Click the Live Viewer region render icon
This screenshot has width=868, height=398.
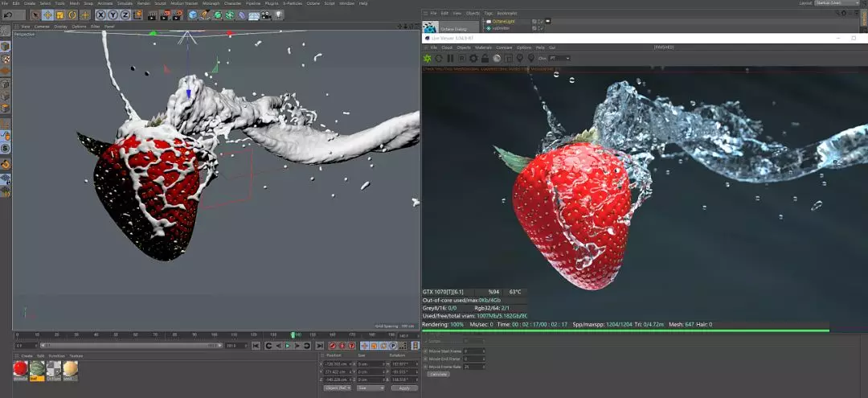pyautogui.click(x=508, y=58)
